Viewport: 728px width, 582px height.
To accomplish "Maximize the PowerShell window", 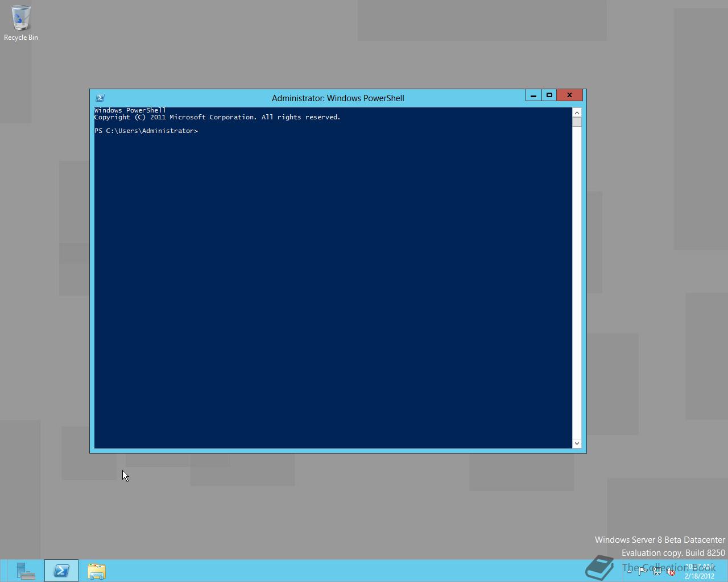I will (x=549, y=95).
